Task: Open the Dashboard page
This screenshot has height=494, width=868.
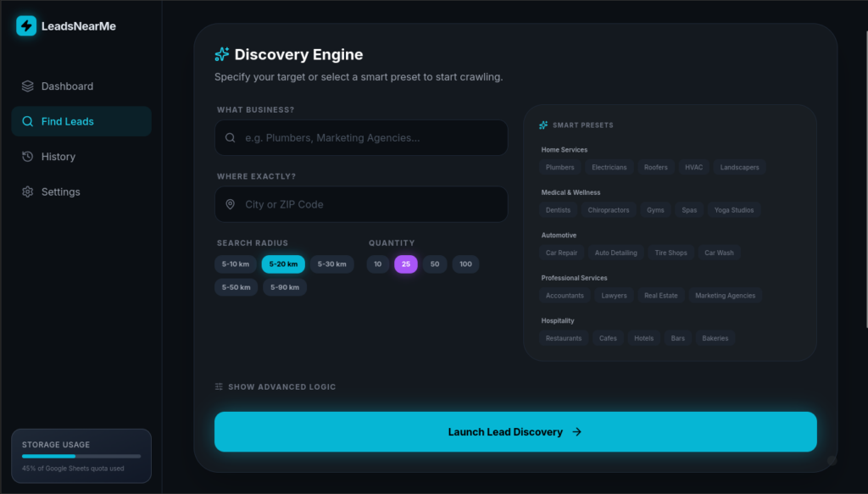Action: pos(81,86)
